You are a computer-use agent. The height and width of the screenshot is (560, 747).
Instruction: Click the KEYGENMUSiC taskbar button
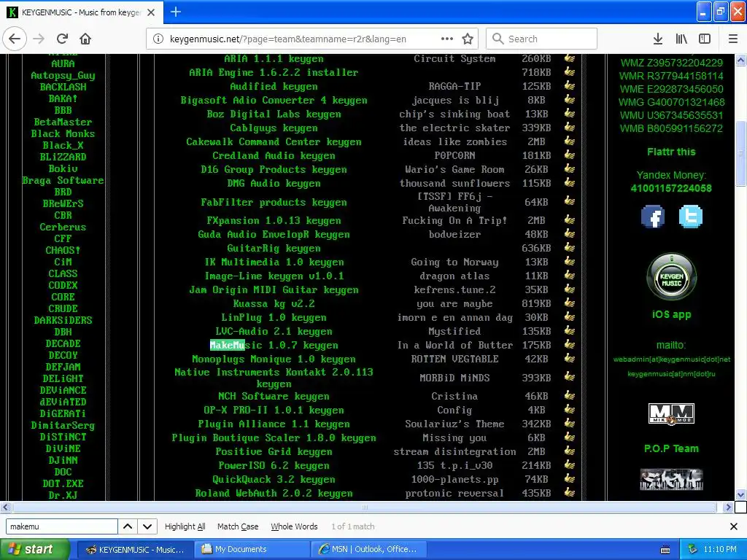(x=136, y=549)
